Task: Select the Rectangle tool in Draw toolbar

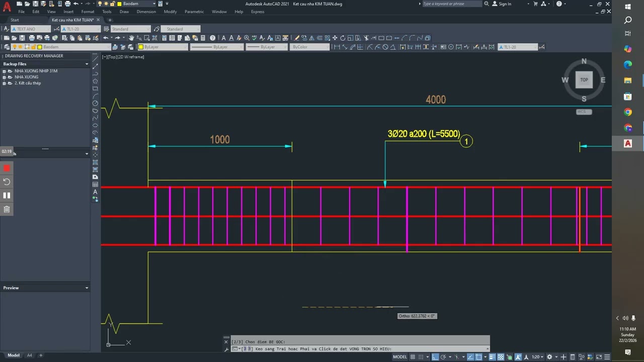Action: pyautogui.click(x=95, y=88)
